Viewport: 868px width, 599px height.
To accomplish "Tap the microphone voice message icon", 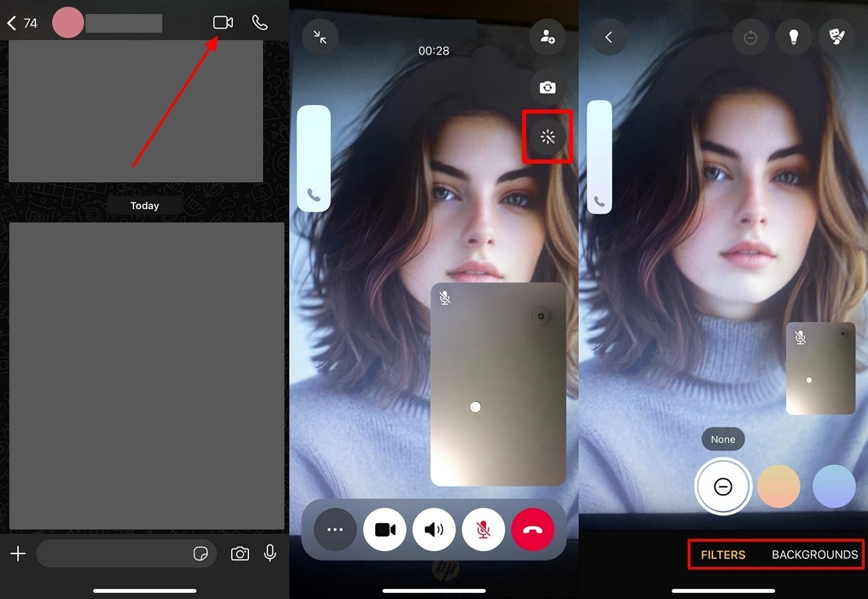I will point(270,553).
